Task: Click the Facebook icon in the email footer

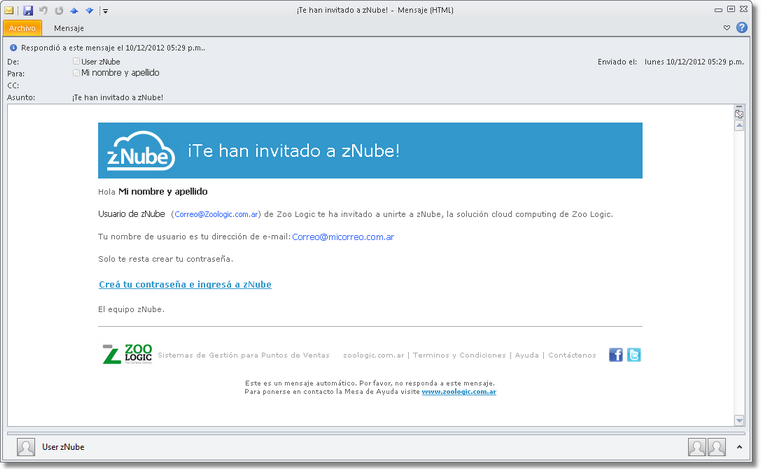Action: 615,355
